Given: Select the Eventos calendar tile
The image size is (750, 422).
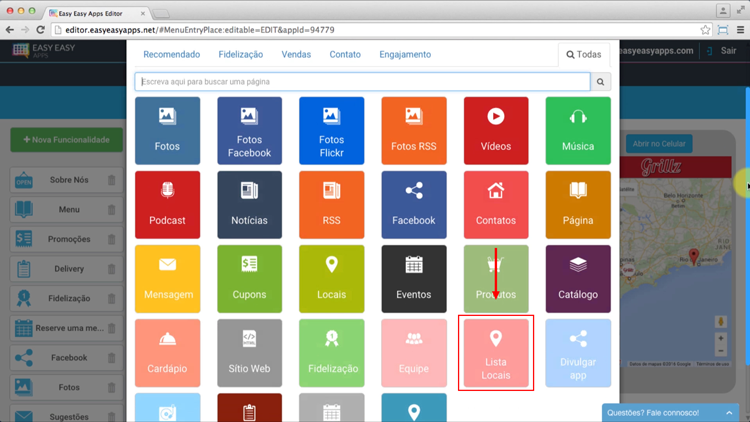Looking at the screenshot, I should pyautogui.click(x=413, y=279).
